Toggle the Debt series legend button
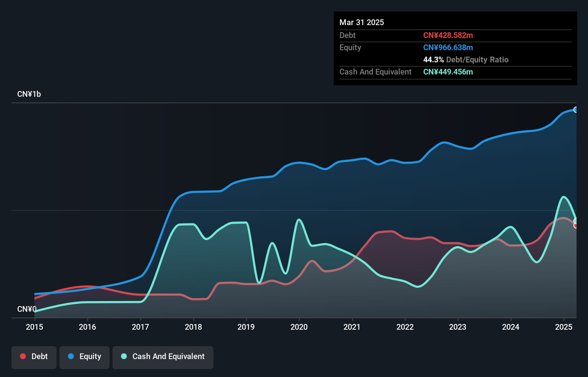 click(x=34, y=357)
